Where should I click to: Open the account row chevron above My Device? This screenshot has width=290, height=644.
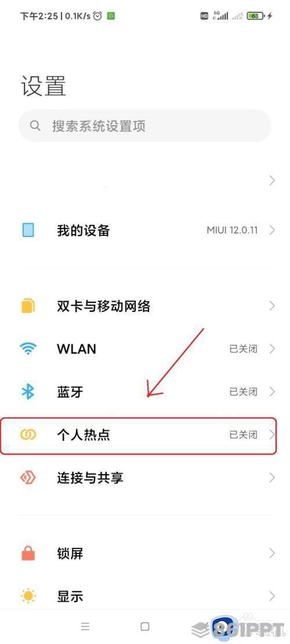click(x=272, y=180)
